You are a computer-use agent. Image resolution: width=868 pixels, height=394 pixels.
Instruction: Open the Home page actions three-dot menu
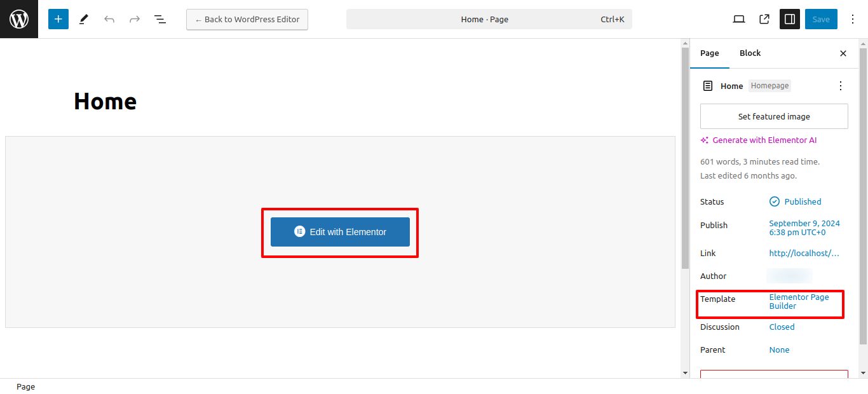(x=841, y=86)
